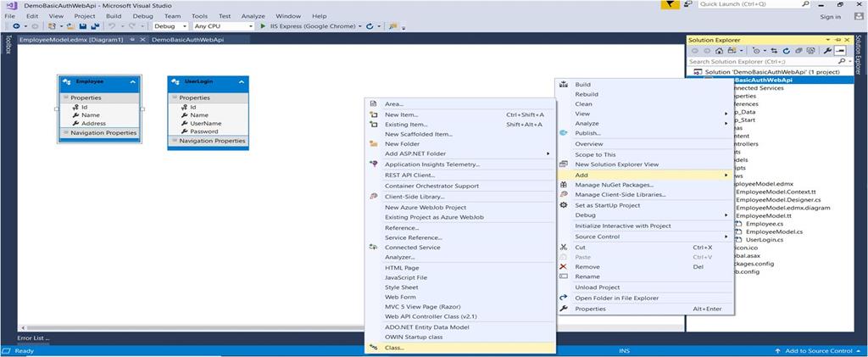868x357 pixels.
Task: Open IIS Express browser dropdown arrow
Action: coord(359,26)
